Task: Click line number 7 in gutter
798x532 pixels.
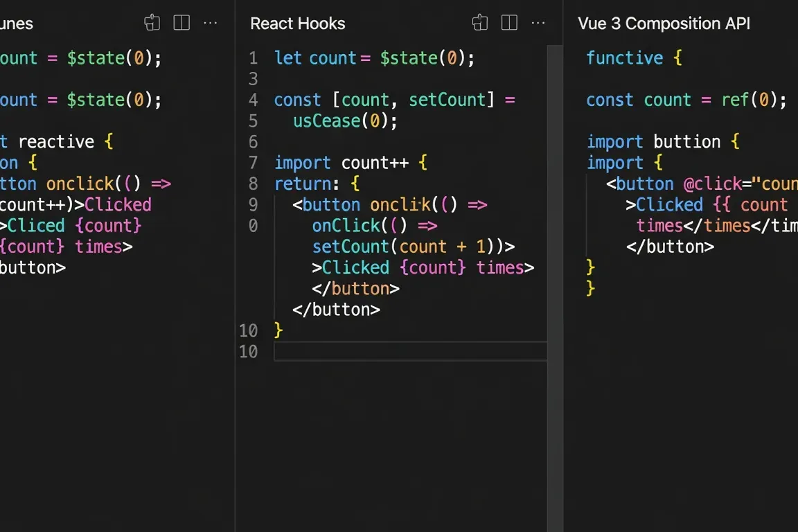Action: [253, 163]
